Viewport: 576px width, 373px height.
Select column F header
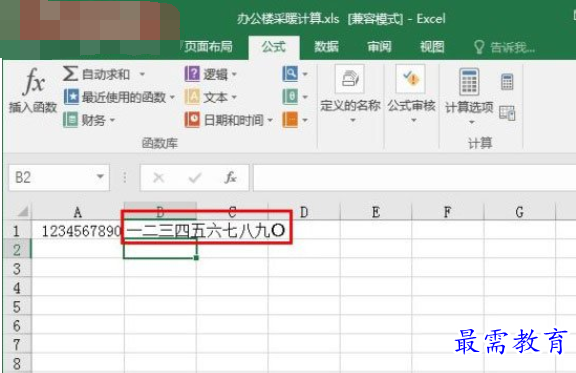[447, 212]
